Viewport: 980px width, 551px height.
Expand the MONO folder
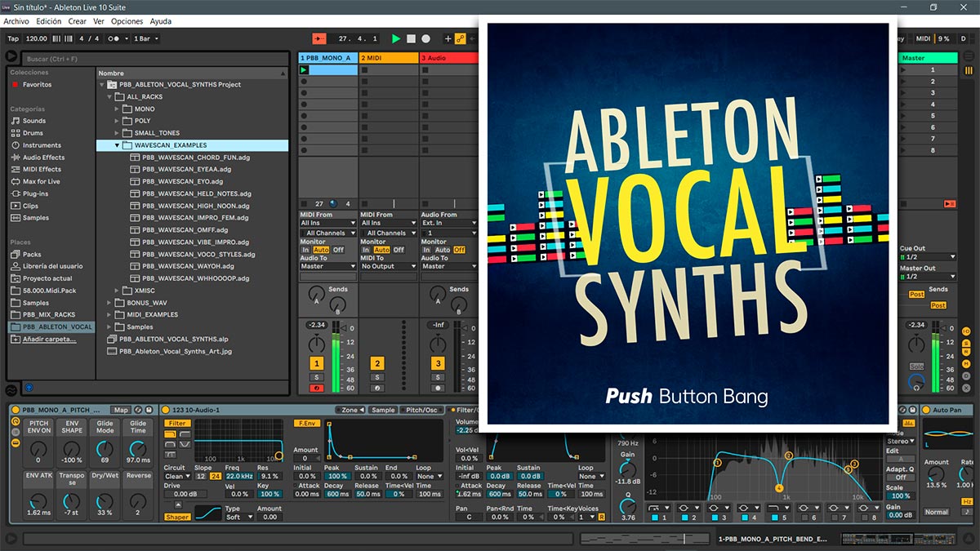point(117,109)
